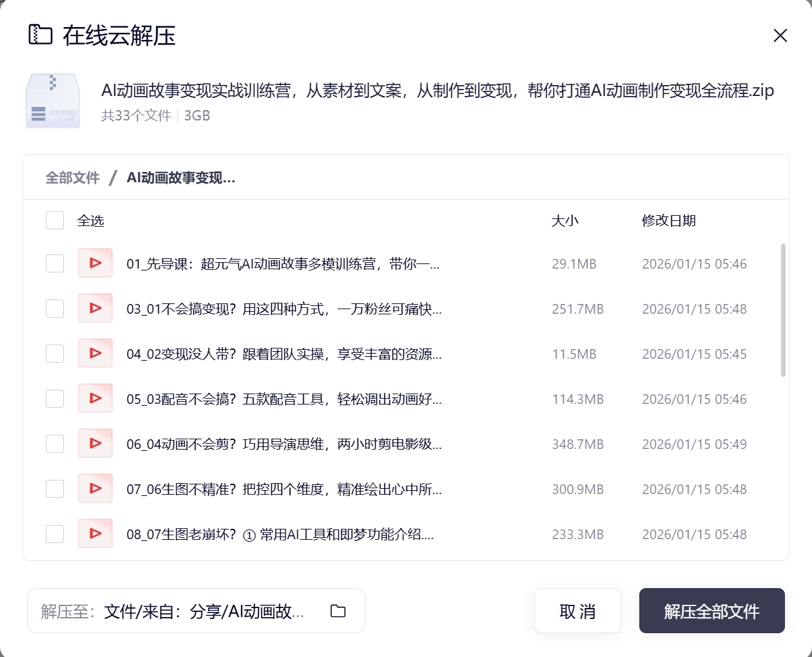Click the 解压全部文件 extract button
812x657 pixels.
(711, 611)
